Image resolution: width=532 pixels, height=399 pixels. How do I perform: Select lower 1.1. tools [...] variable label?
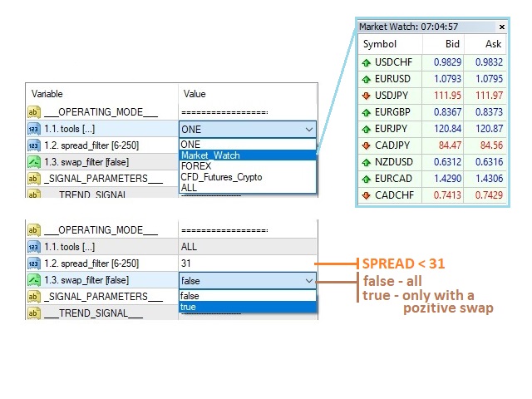(x=69, y=247)
